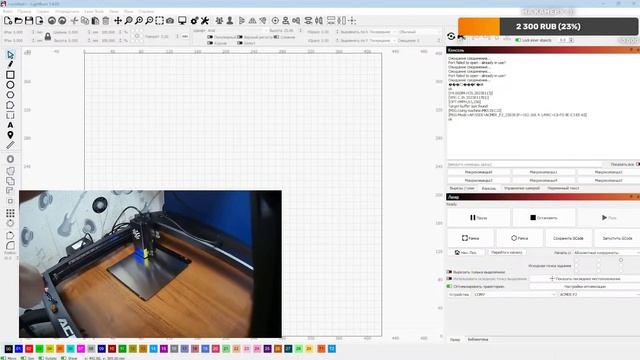Select the arrow Select tool

[x=10, y=55]
